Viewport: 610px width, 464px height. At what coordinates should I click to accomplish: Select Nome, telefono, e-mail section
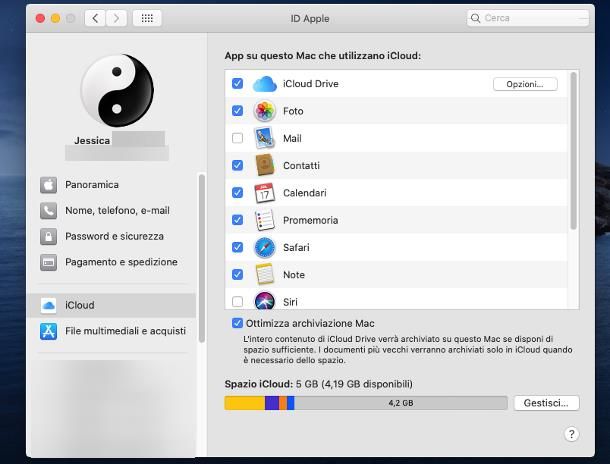pos(111,211)
